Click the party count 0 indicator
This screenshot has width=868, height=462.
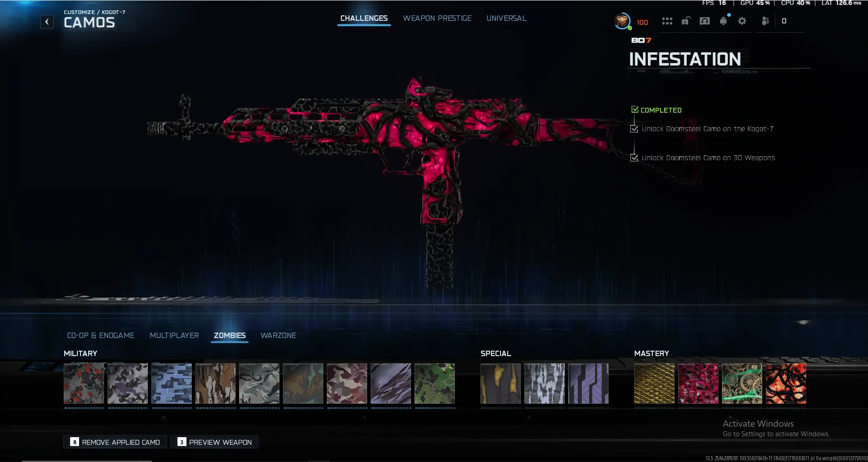[x=784, y=21]
